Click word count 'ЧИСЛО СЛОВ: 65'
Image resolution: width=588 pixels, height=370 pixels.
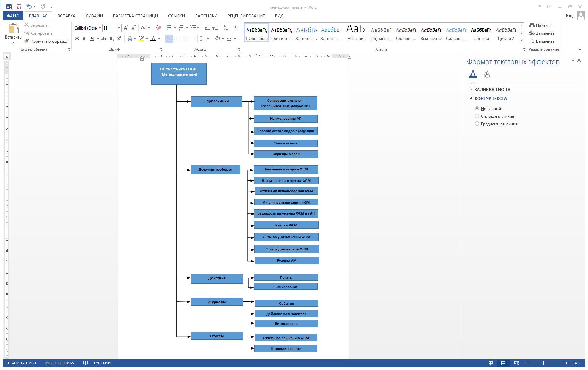pyautogui.click(x=59, y=363)
